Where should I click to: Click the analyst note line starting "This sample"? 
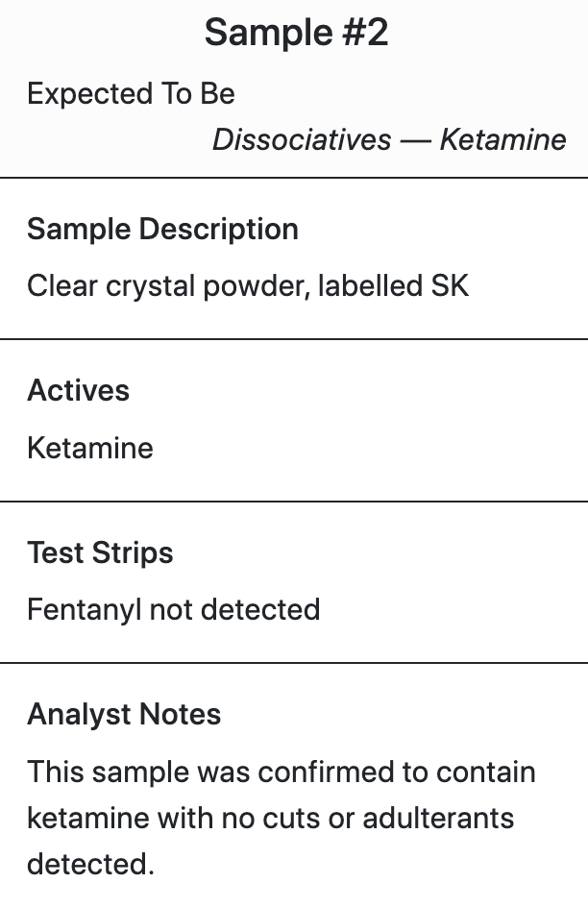282,772
